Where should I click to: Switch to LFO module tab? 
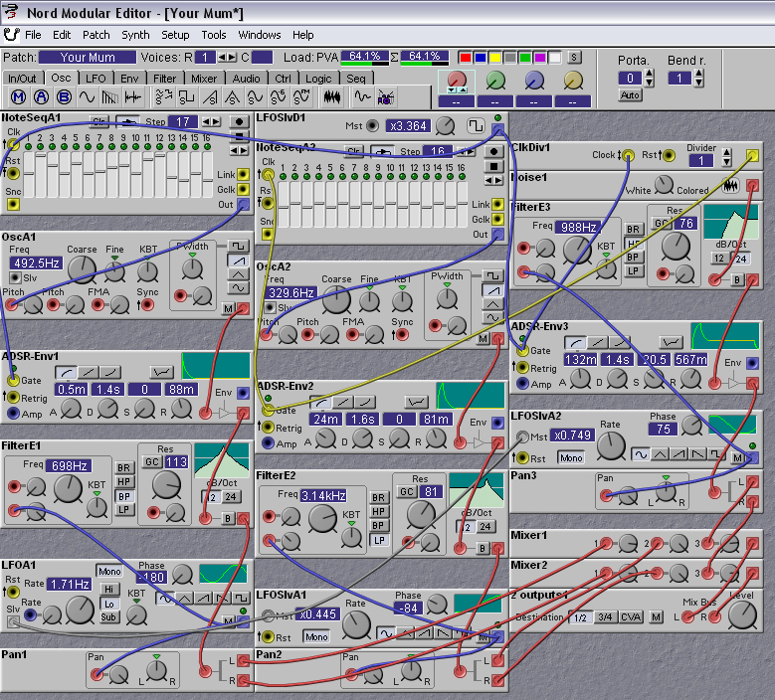tap(96, 79)
